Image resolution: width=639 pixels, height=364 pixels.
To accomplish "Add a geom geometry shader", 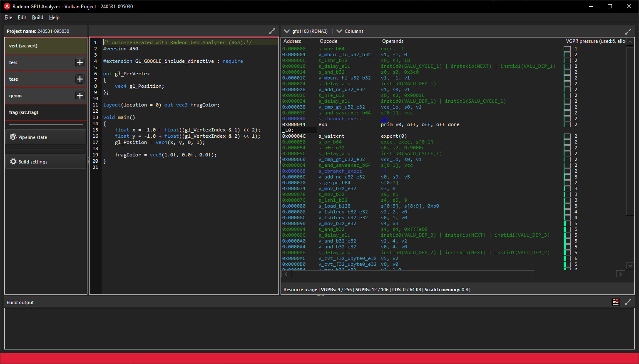I will (80, 96).
